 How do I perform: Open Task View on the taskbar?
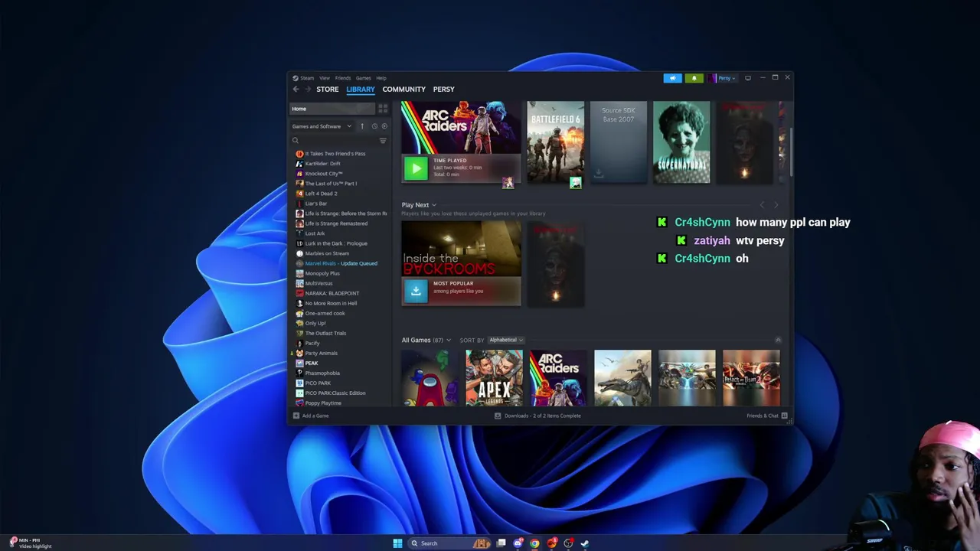tap(501, 543)
